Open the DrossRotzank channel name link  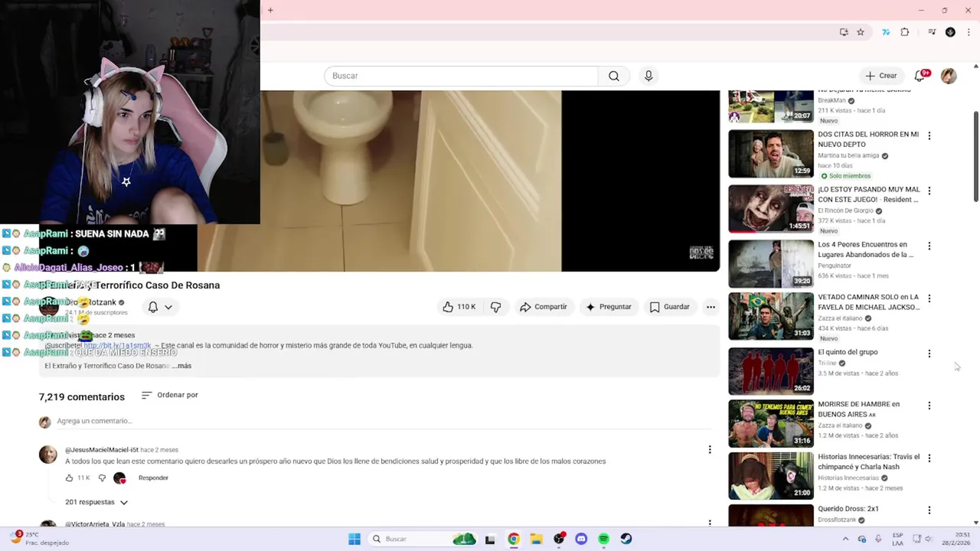(92, 302)
